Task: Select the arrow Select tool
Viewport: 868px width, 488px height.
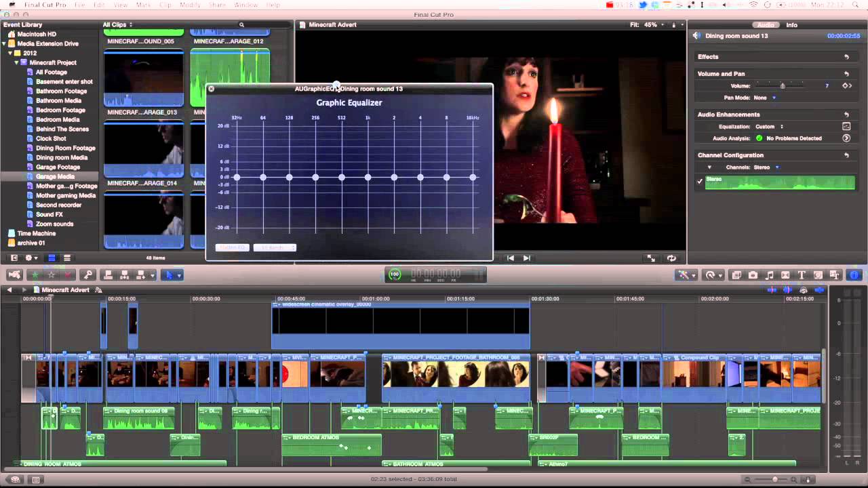Action: click(x=170, y=274)
